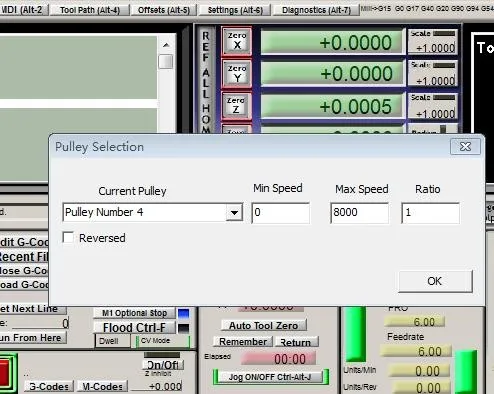Click the feed rate override green slider bar
Screen dimensions: 494x394
(355, 334)
